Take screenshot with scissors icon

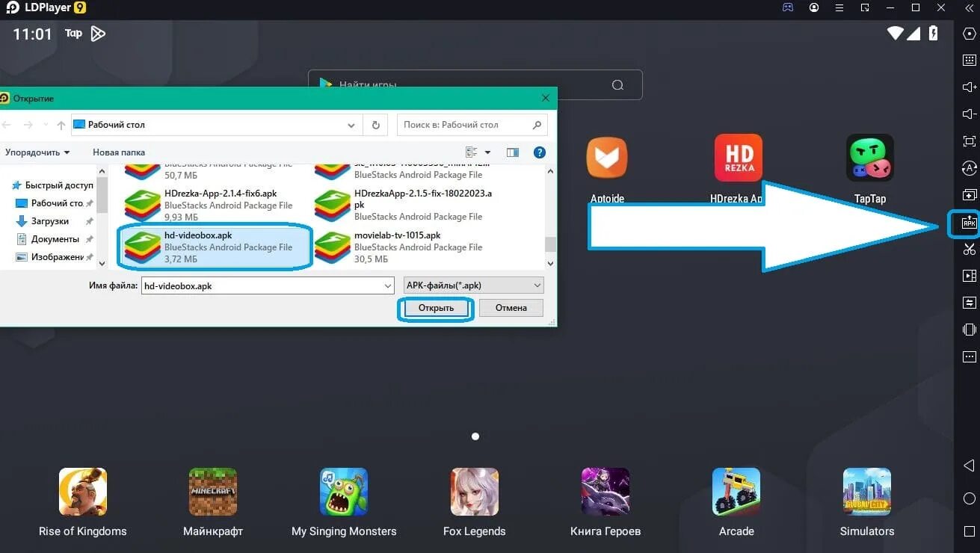click(x=970, y=249)
